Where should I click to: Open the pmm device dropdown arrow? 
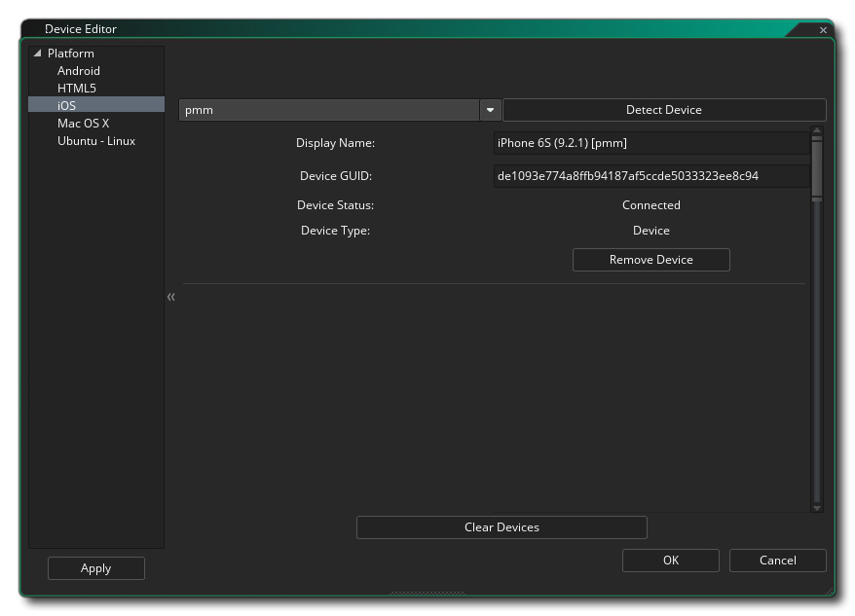(x=490, y=110)
